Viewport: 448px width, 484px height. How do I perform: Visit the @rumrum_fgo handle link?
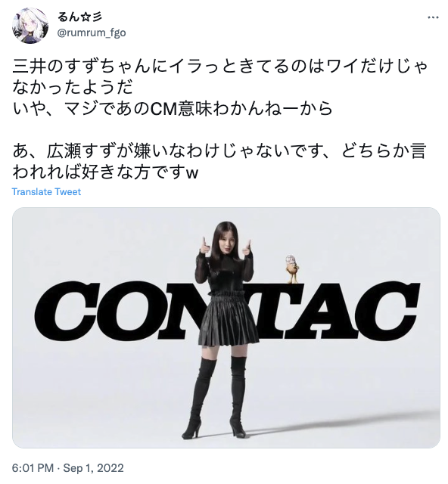click(92, 33)
